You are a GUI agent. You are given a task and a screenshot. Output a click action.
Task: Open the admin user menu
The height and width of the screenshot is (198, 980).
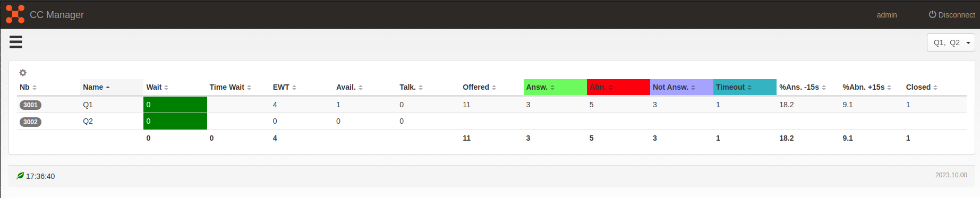(x=887, y=15)
